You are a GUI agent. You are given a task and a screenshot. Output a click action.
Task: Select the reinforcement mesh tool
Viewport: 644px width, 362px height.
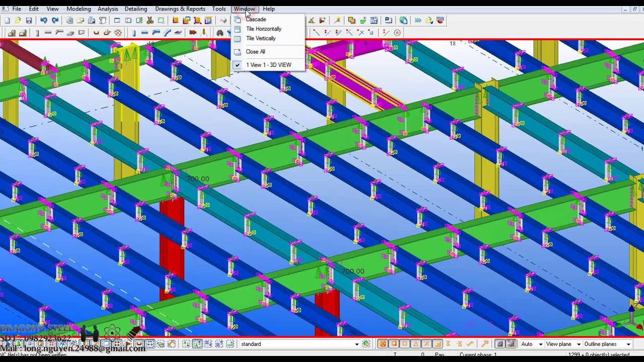[x=118, y=33]
